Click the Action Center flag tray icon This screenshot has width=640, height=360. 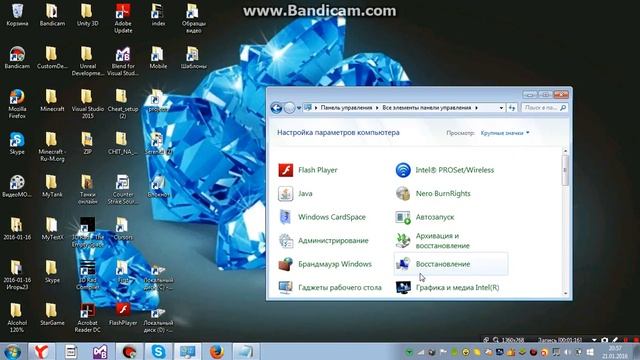(443, 352)
